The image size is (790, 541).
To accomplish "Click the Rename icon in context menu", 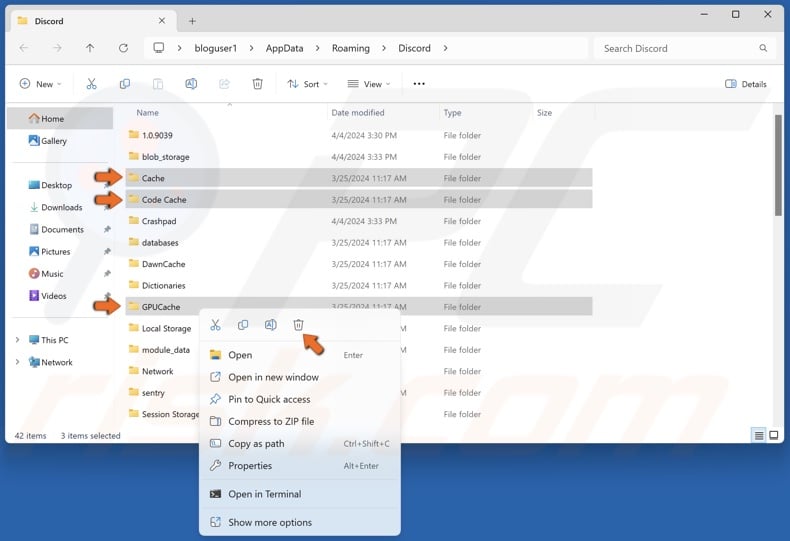I will coord(271,325).
